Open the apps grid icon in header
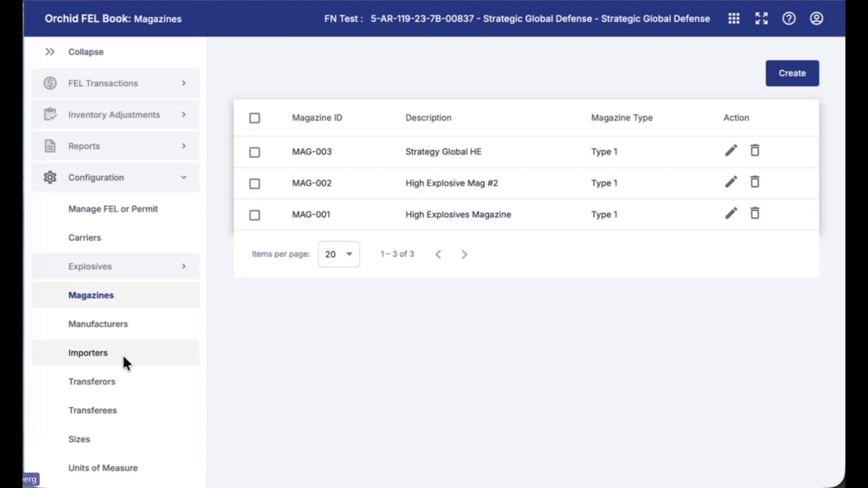The image size is (868, 488). tap(733, 18)
